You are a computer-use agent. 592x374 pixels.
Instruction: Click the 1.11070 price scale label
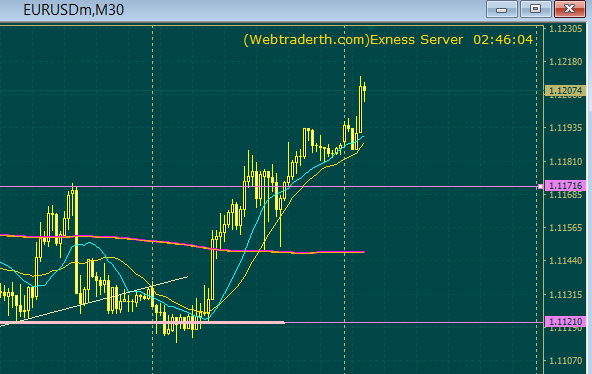coord(566,361)
